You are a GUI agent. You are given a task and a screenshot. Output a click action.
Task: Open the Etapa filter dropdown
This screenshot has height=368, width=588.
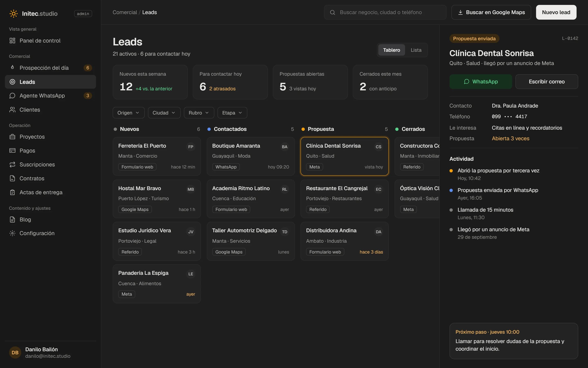pos(232,113)
